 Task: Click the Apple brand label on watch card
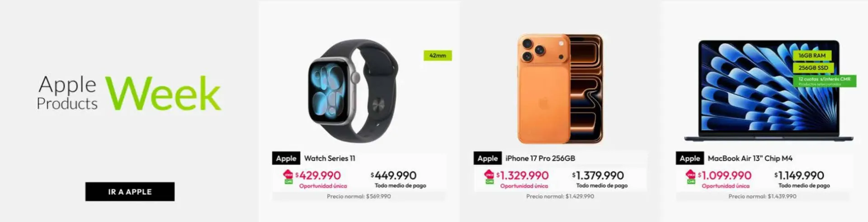pos(286,158)
